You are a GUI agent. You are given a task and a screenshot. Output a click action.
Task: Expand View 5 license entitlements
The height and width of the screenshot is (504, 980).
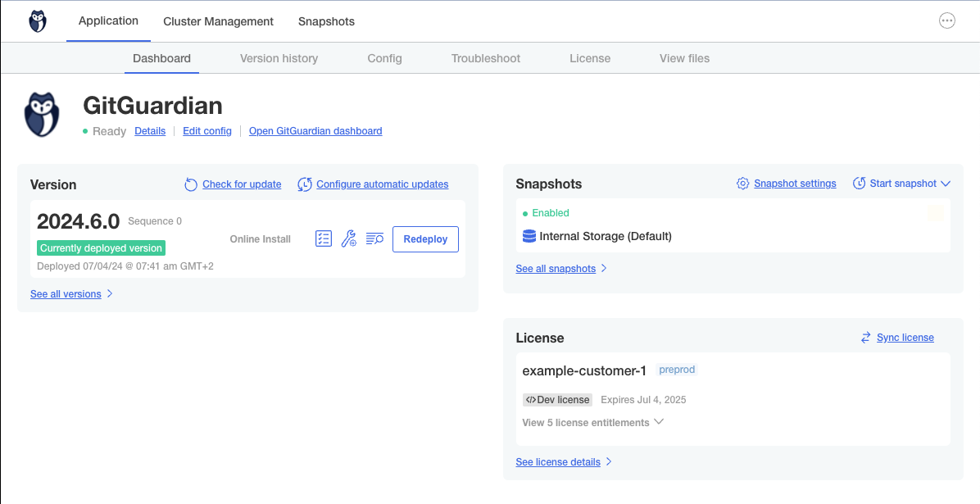pyautogui.click(x=592, y=423)
